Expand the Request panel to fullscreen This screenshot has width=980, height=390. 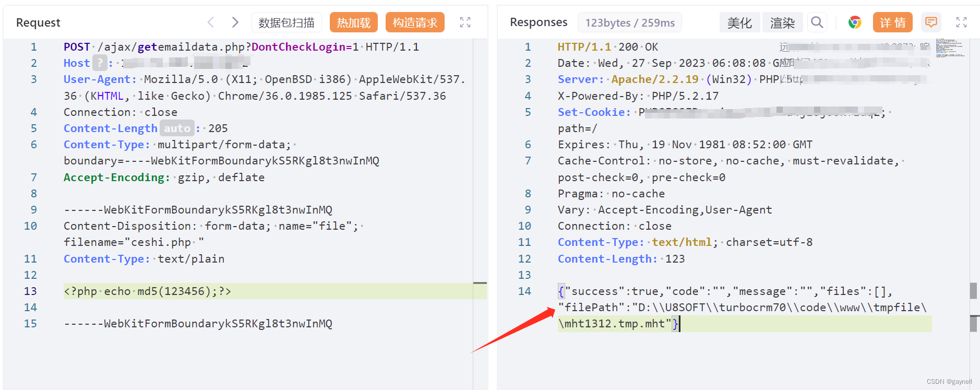465,22
